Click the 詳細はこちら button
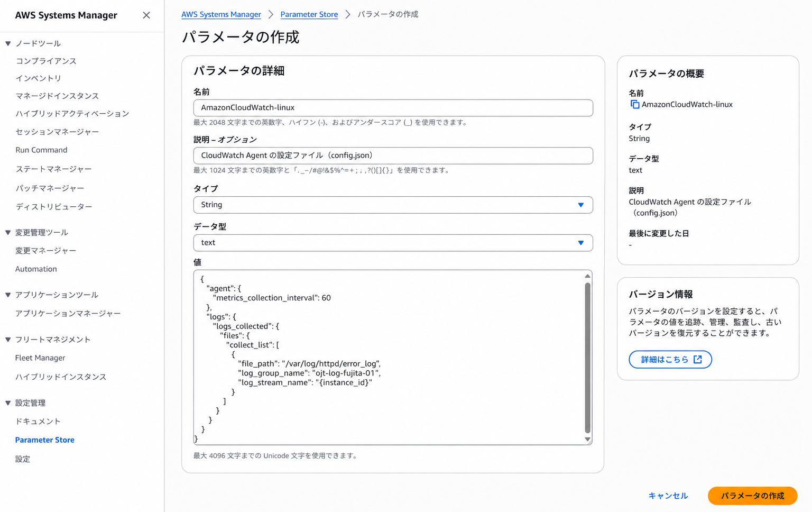Viewport: 812px width, 512px height. point(670,360)
